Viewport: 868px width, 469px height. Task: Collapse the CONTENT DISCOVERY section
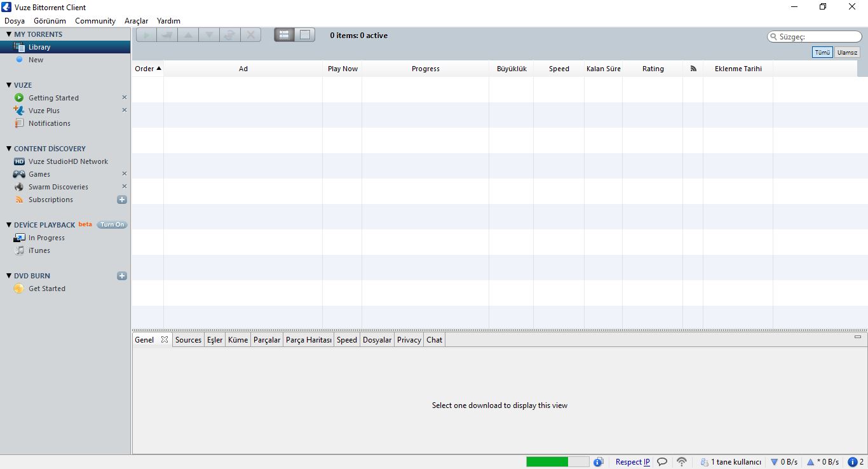click(9, 149)
